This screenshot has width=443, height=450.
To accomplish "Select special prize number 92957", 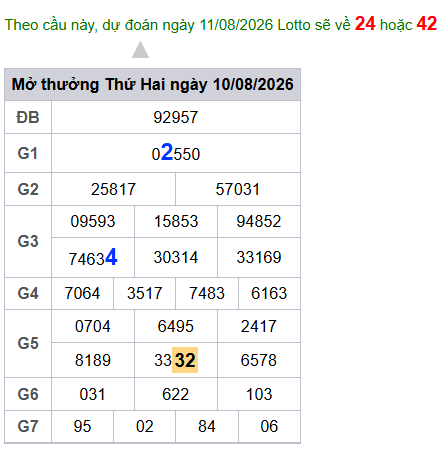I will click(176, 117).
